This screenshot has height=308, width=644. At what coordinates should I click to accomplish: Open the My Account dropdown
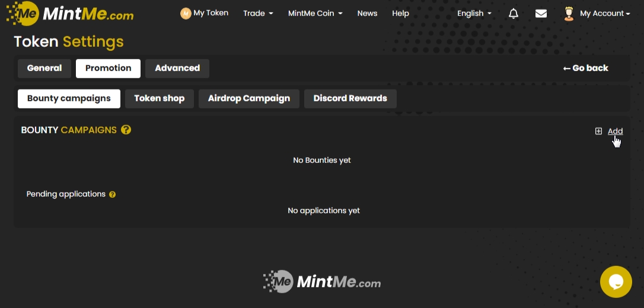point(604,13)
